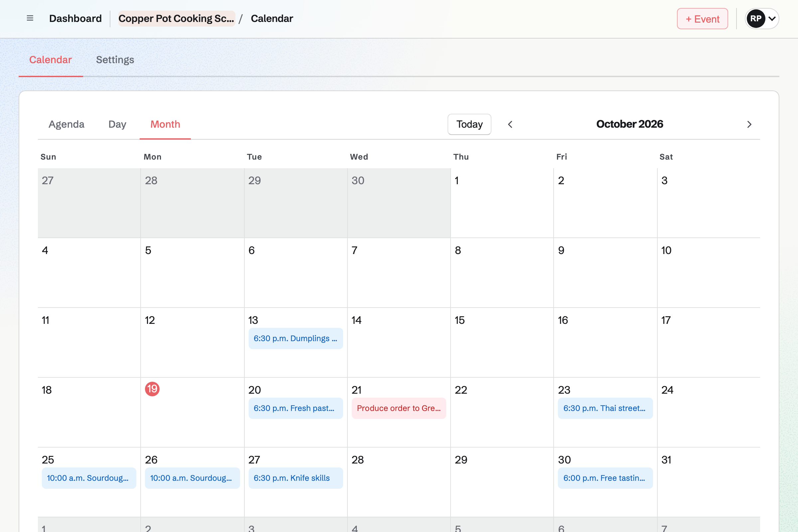Open the 6:30 p.m. Dumplings event
This screenshot has height=532, width=798.
click(296, 338)
